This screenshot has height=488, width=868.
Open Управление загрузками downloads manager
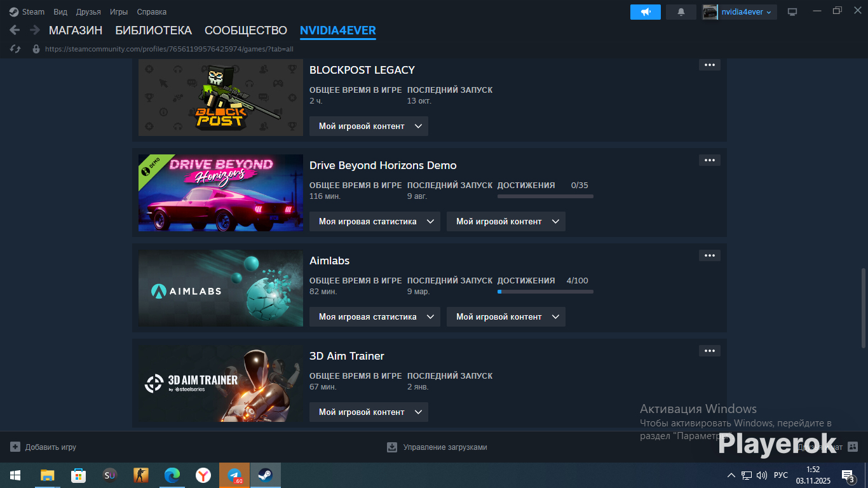click(x=437, y=447)
